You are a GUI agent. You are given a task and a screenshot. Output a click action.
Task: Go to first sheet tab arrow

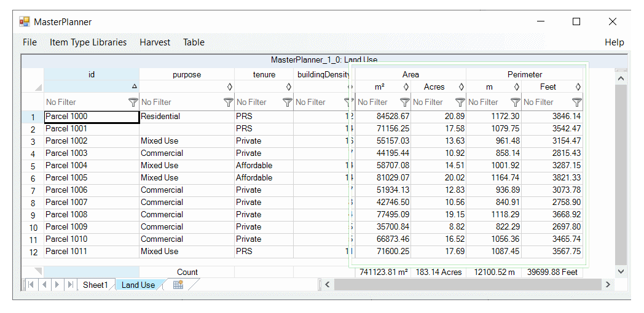(x=30, y=284)
